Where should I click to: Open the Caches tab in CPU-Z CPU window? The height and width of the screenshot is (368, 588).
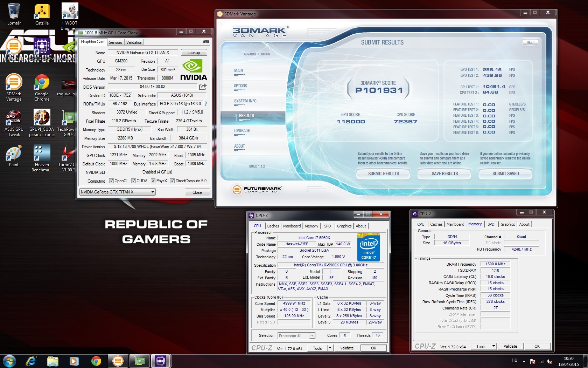[273, 226]
